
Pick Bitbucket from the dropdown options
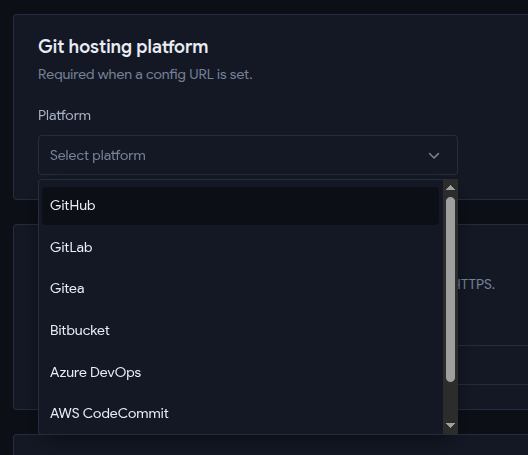(x=240, y=330)
